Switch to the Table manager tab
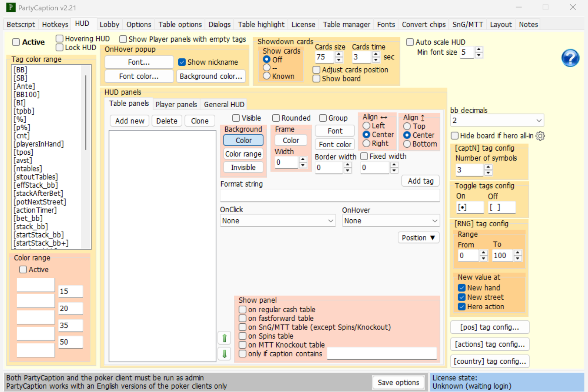 (x=346, y=25)
